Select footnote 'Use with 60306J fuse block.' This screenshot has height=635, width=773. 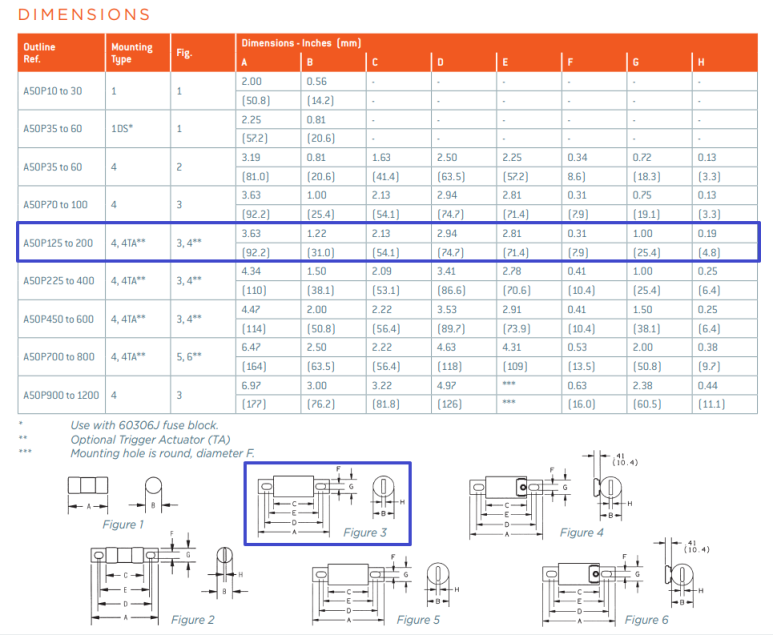click(x=144, y=425)
